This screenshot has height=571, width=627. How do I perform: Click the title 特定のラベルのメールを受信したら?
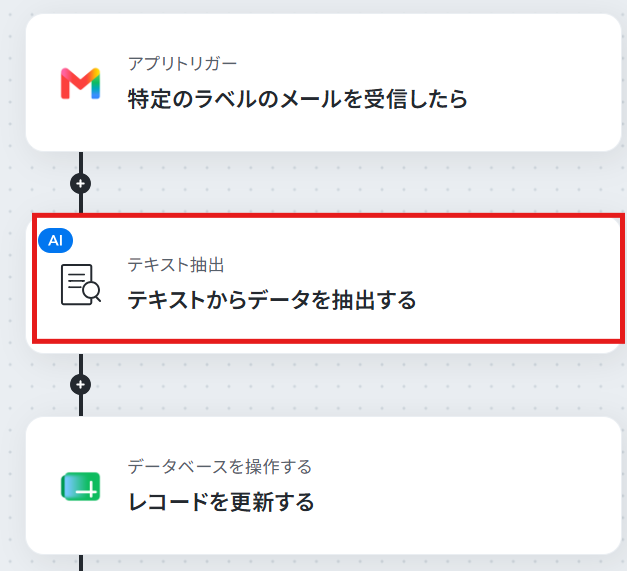pos(298,99)
